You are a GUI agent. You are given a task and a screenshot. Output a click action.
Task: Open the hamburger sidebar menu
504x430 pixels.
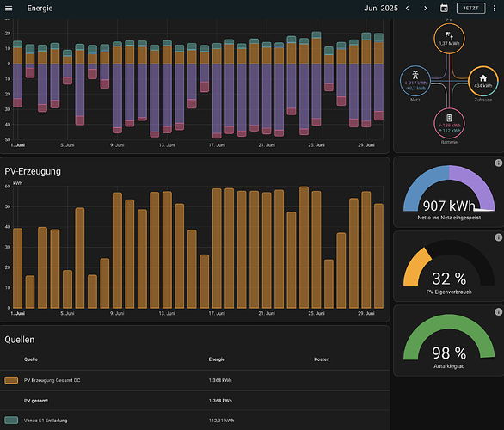tap(9, 9)
